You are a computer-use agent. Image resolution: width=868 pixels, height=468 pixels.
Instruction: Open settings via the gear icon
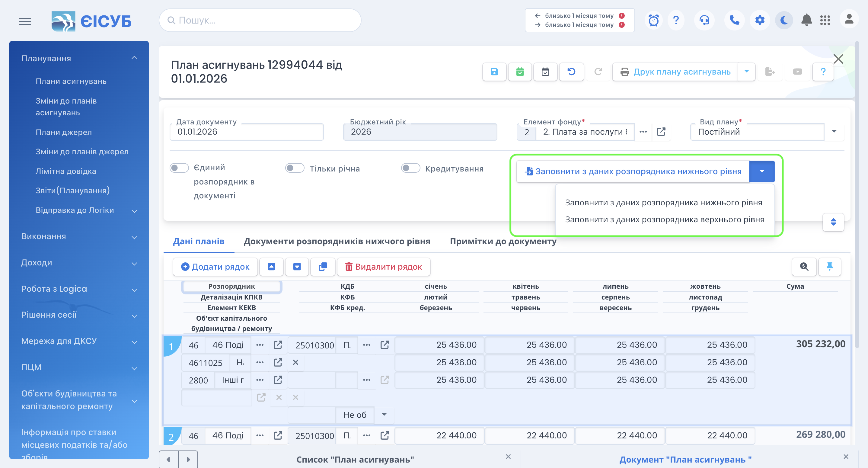coord(759,20)
